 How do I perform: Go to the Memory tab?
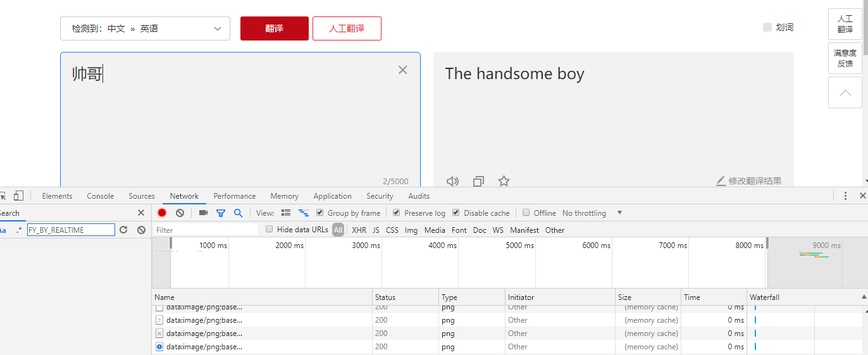point(284,196)
